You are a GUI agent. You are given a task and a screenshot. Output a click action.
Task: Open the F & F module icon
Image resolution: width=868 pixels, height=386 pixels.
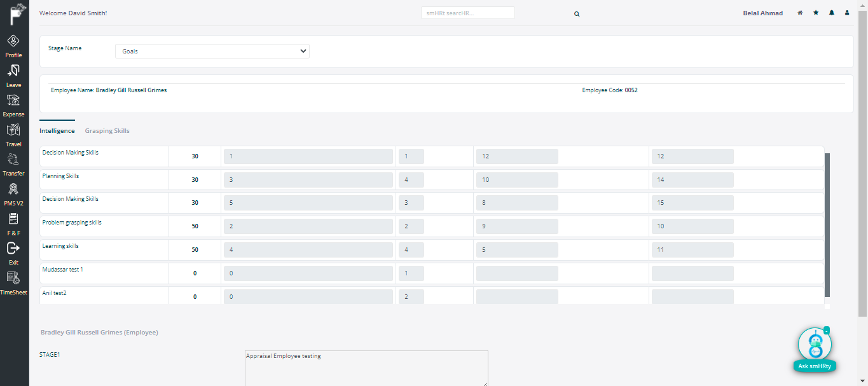(13, 219)
